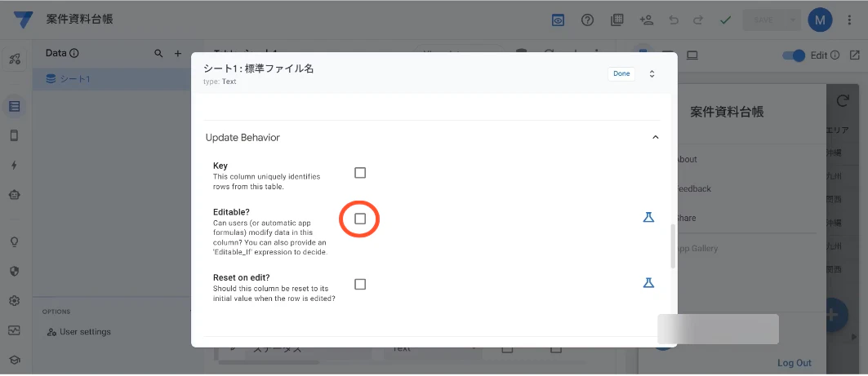868x376 pixels.
Task: Click the up-down arrows next to Done
Action: 652,74
